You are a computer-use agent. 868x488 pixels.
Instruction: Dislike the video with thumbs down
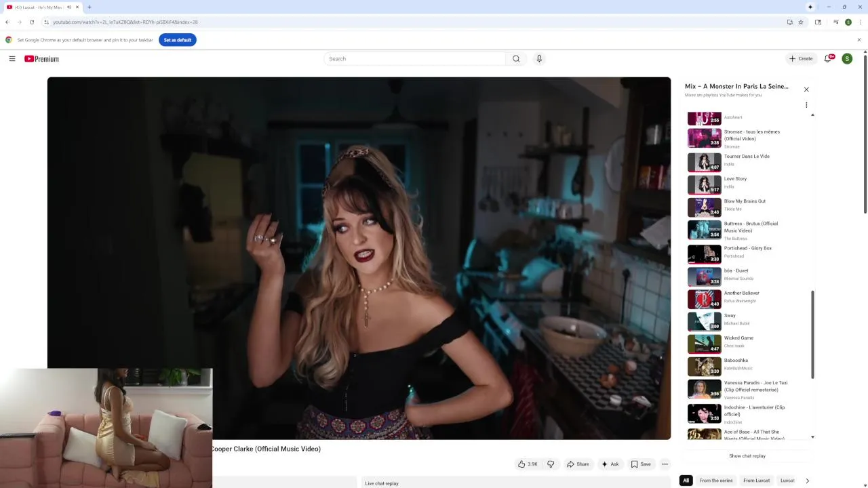point(551,464)
